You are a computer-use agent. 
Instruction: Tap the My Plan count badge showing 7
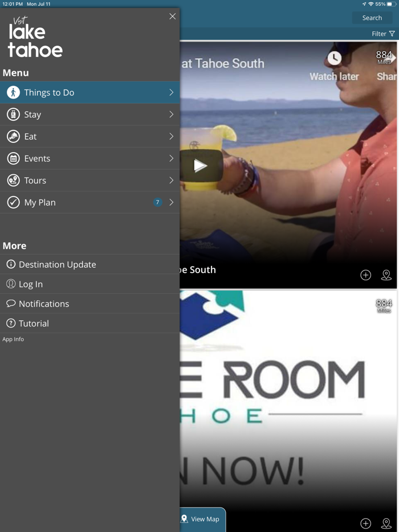click(x=157, y=202)
